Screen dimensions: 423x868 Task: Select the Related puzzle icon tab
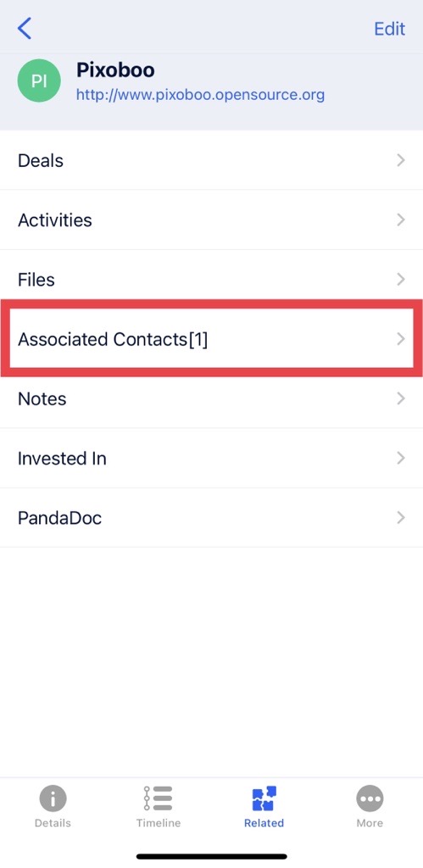[x=264, y=798]
